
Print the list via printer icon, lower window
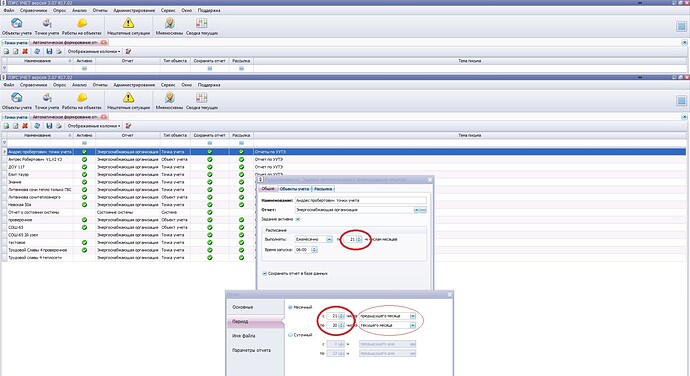click(59, 126)
